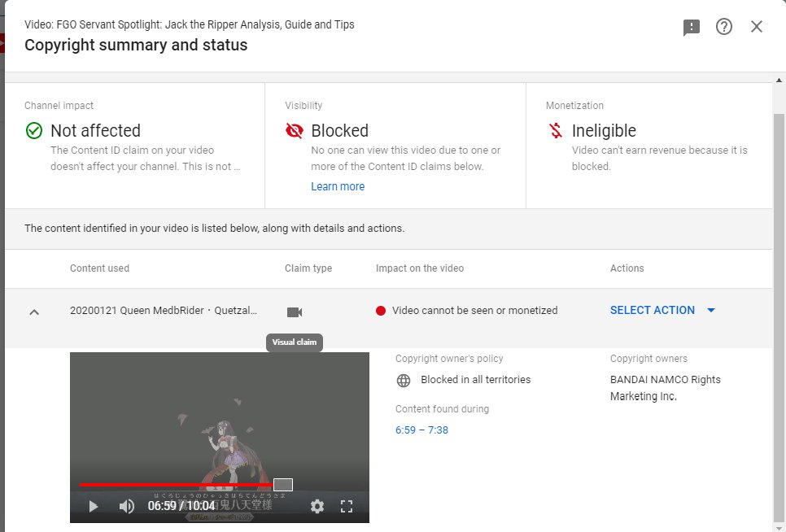Open the help question mark icon
The width and height of the screenshot is (786, 532).
724,27
